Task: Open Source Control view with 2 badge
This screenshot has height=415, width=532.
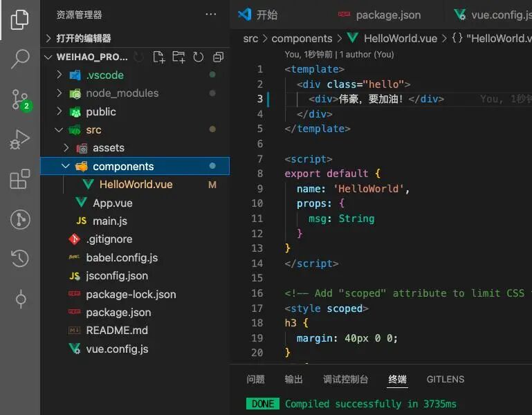Action: click(x=20, y=100)
